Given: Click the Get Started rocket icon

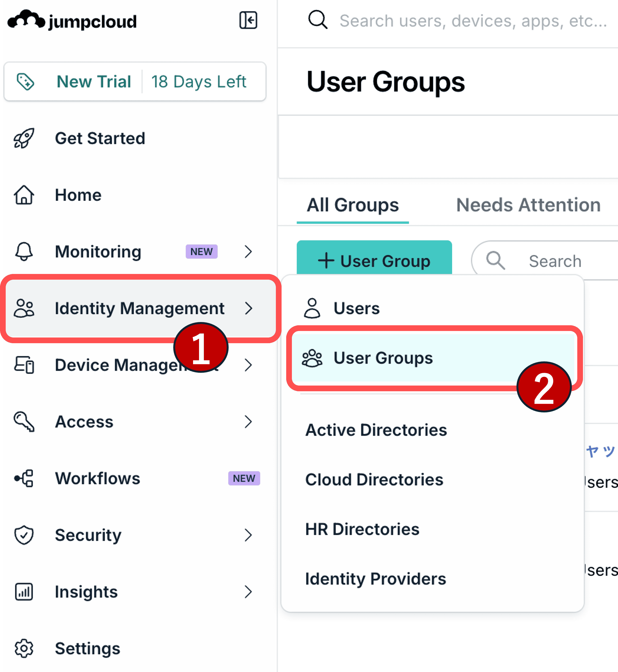Looking at the screenshot, I should (x=24, y=138).
